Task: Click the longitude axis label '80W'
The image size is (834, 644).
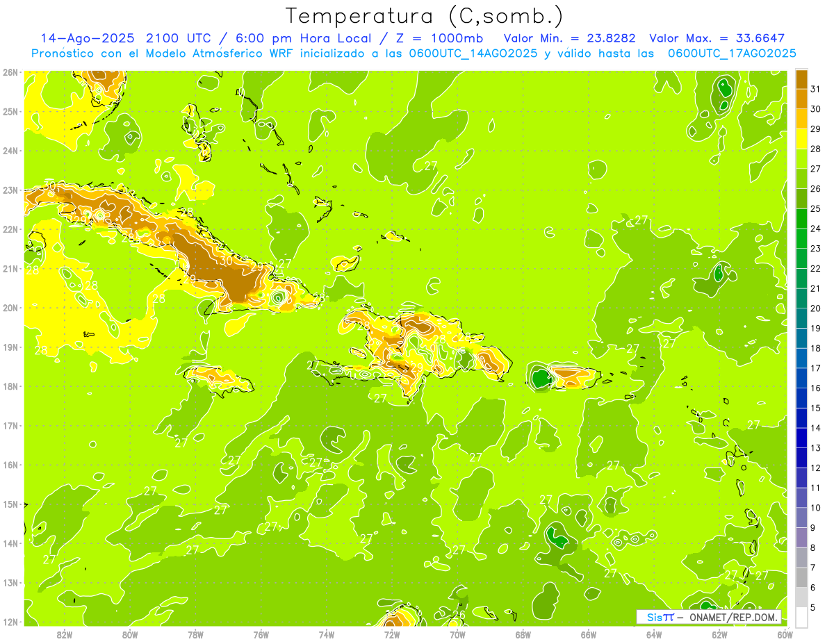Action: (130, 634)
